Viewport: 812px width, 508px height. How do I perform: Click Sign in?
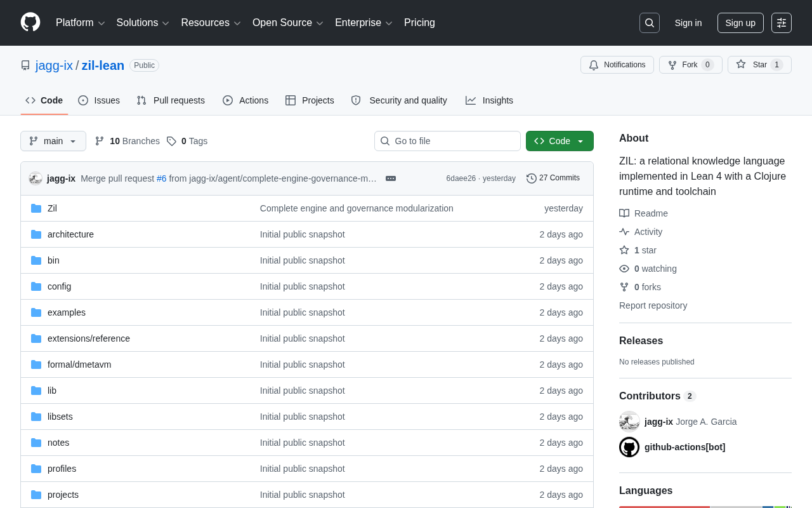688,23
